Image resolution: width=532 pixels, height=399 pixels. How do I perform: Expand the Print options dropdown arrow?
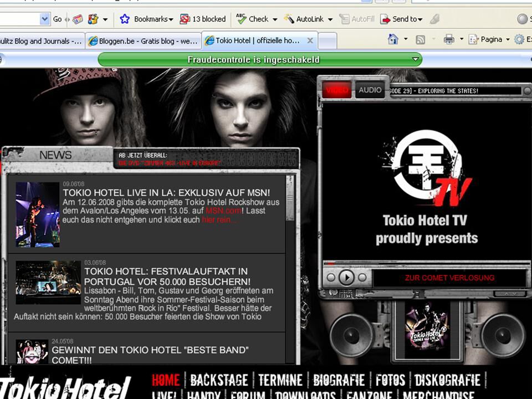(462, 39)
